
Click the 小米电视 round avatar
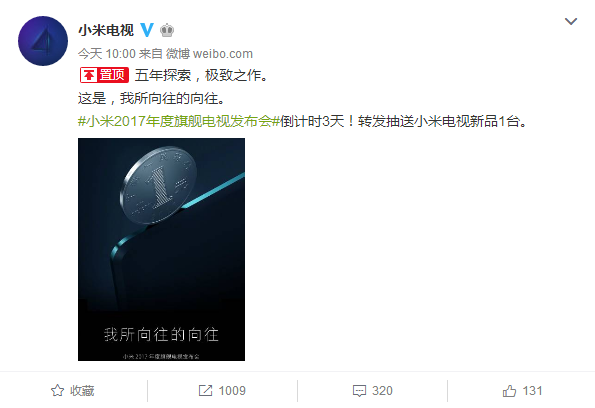pos(43,41)
